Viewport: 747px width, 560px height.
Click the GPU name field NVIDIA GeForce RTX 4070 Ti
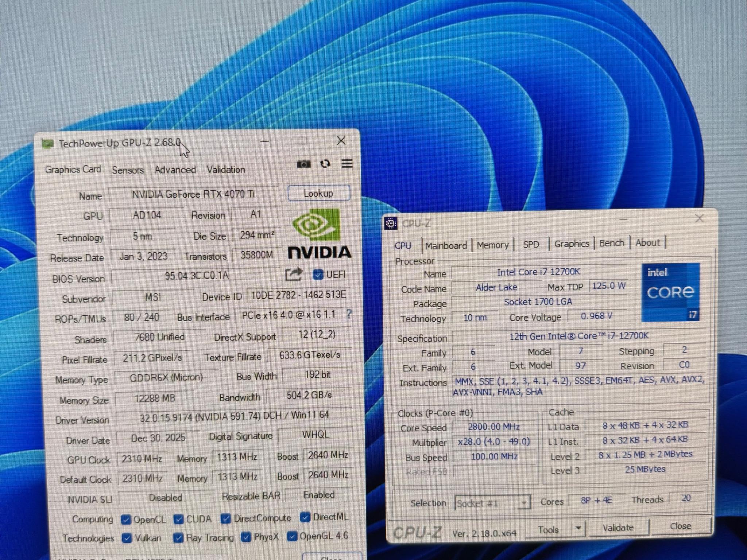[193, 194]
